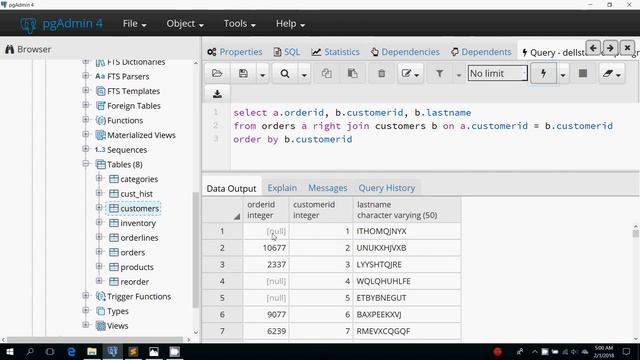
Task: Open the Save dropdown arrow
Action: point(262,74)
